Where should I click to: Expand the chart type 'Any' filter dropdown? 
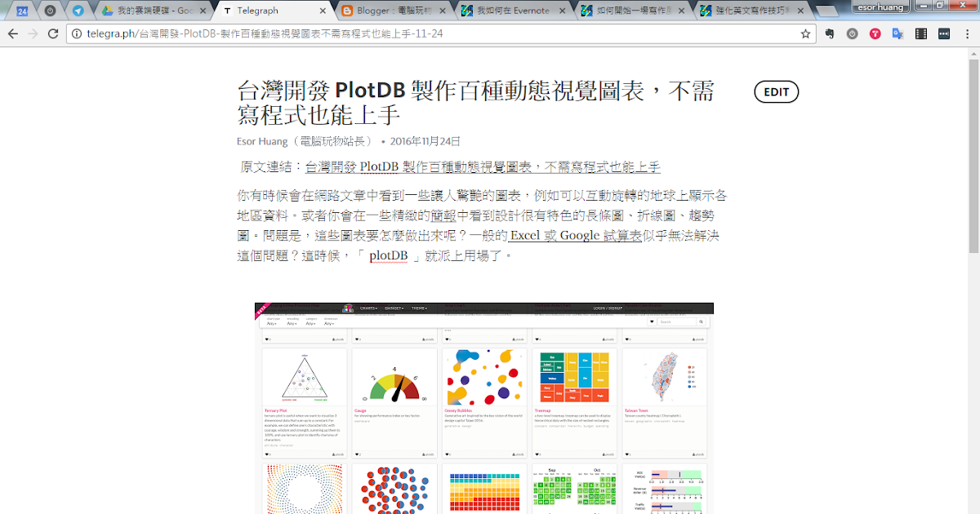pos(270,324)
